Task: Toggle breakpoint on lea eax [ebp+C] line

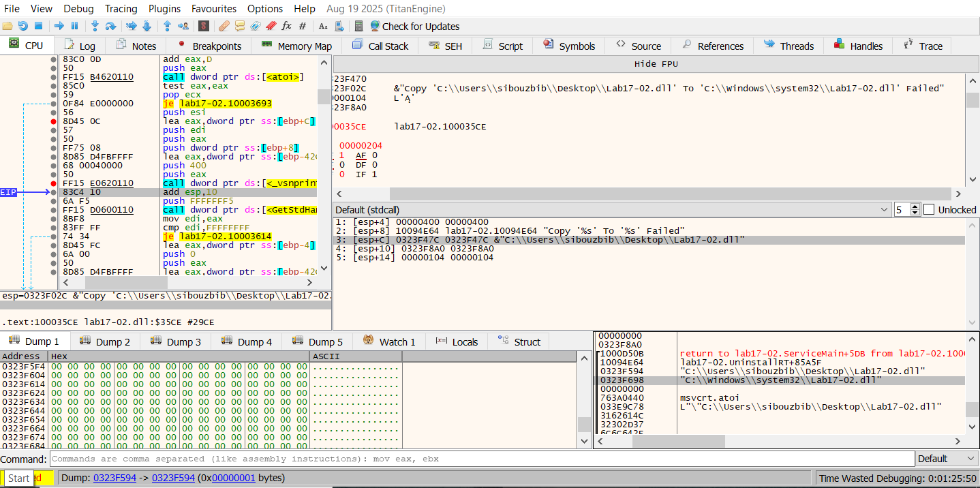Action: click(54, 121)
